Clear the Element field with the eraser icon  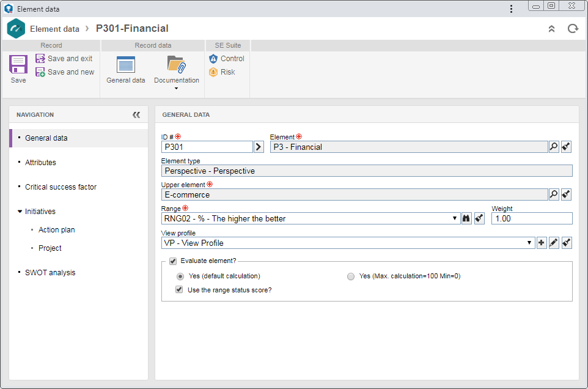pos(566,147)
